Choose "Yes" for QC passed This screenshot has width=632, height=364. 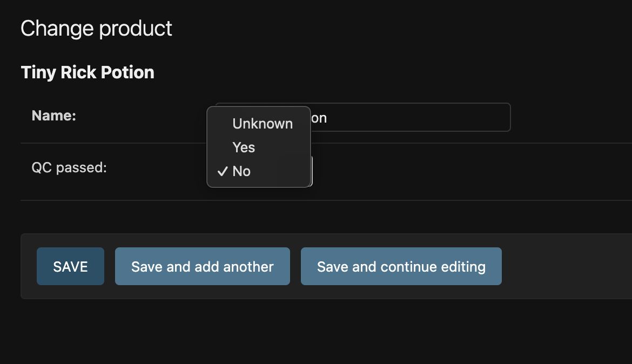[x=244, y=147]
